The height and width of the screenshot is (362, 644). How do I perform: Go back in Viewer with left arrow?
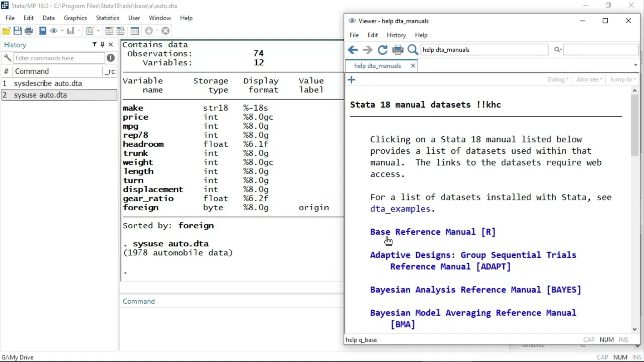click(353, 49)
